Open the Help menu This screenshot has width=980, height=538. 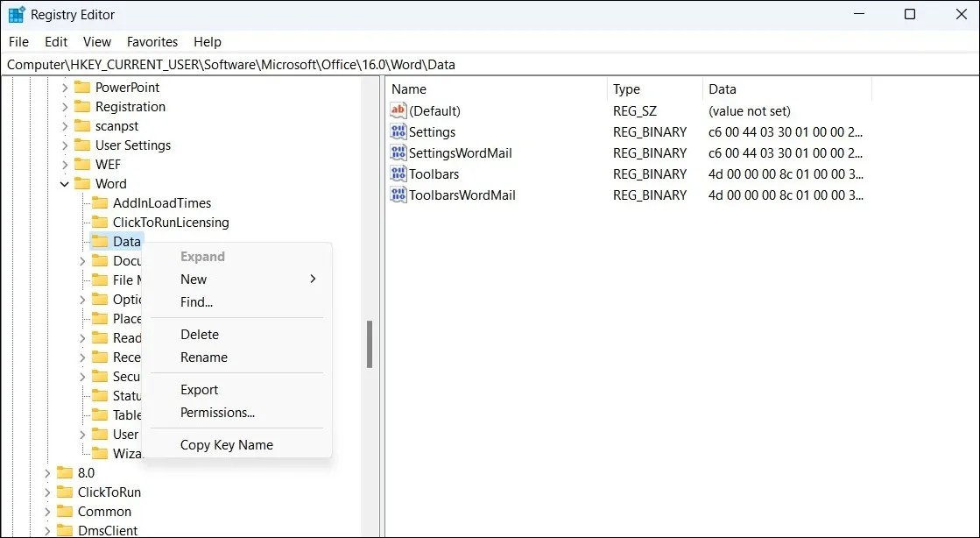(x=208, y=42)
